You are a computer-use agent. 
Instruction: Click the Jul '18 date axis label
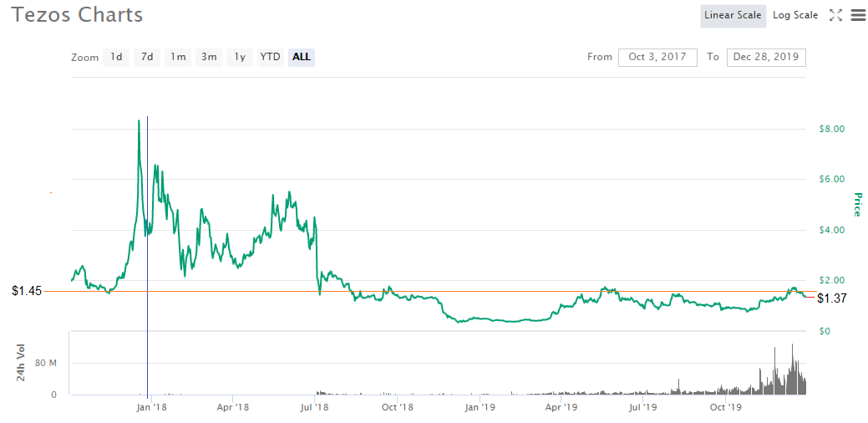(315, 407)
